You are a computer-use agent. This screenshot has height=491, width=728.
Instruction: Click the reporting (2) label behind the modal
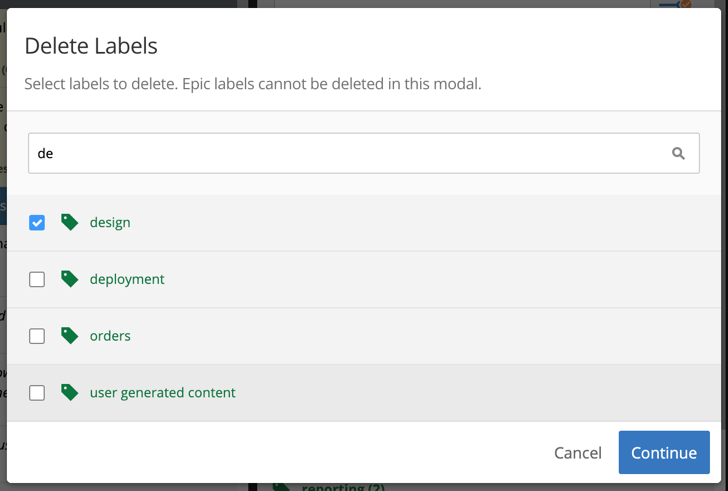coord(343,487)
